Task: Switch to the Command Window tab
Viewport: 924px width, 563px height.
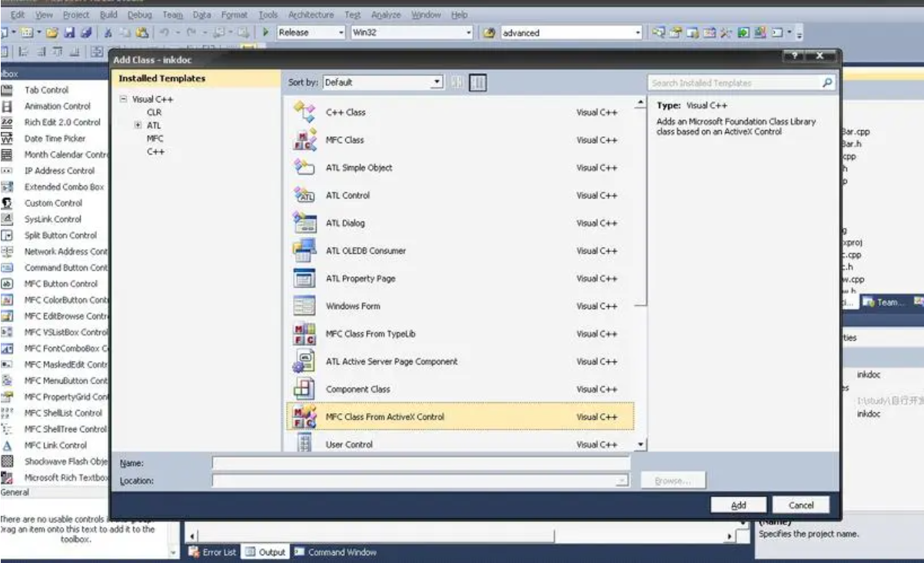Action: click(x=335, y=552)
